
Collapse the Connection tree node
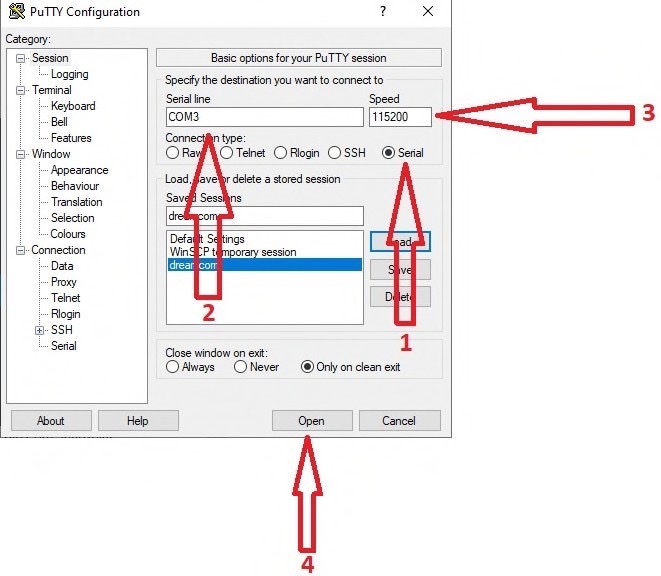tap(20, 250)
